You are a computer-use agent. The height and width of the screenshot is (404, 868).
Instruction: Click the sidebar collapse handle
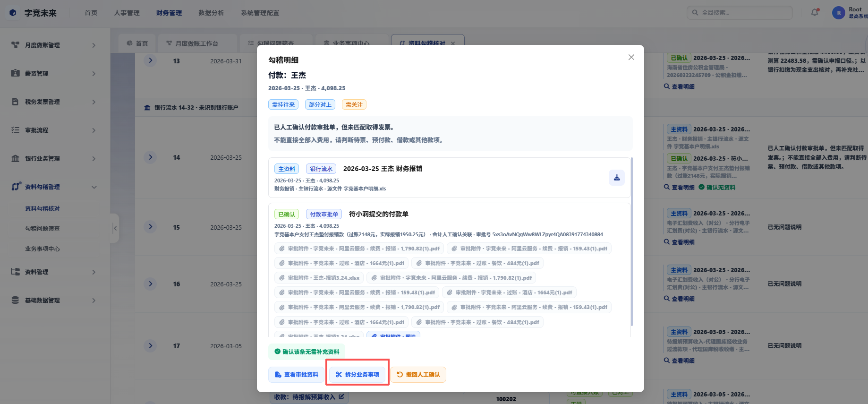pyautogui.click(x=114, y=228)
